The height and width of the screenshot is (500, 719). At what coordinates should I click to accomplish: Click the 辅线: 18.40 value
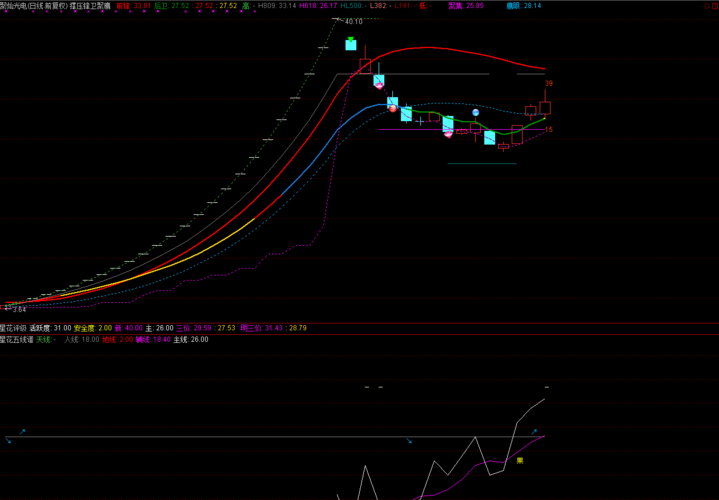click(x=153, y=340)
